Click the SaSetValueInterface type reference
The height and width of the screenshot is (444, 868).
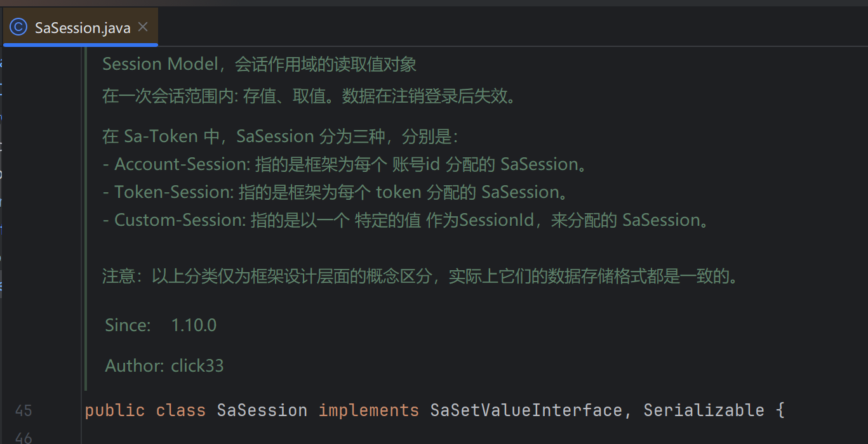(526, 410)
